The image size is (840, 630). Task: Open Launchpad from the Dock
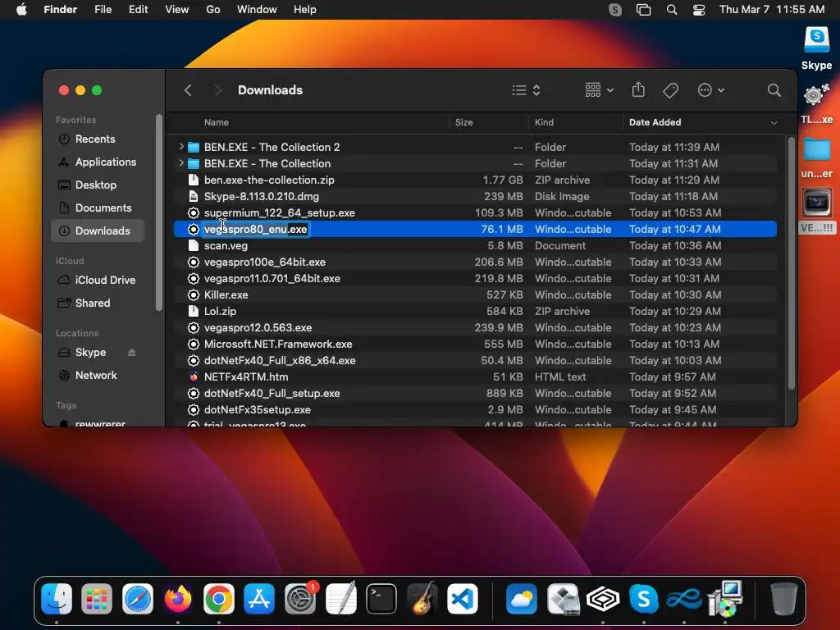pyautogui.click(x=97, y=599)
